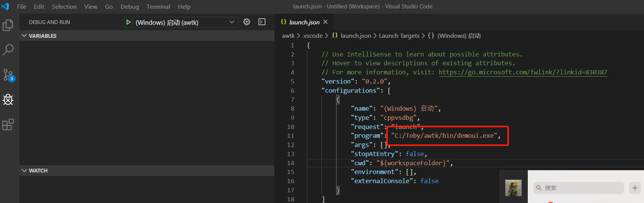Viewport: 644px width, 203px height.
Task: Select Launch Targets in the breadcrumb
Action: pos(399,35)
